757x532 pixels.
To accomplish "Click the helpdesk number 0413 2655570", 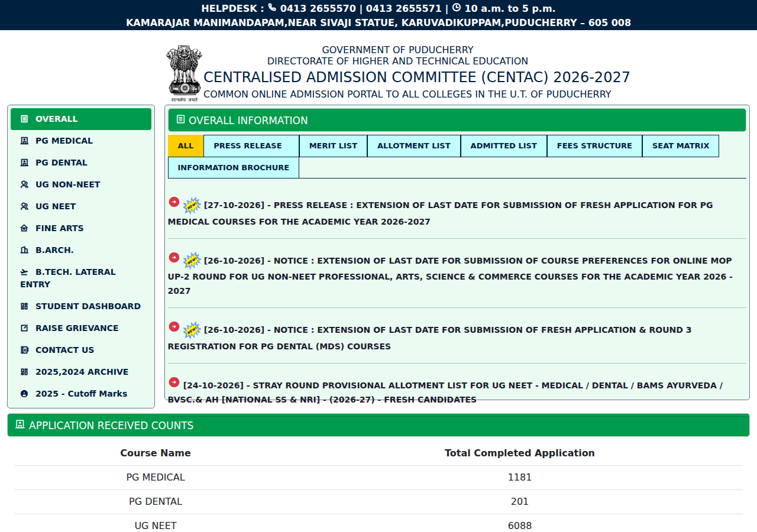I will 318,8.
